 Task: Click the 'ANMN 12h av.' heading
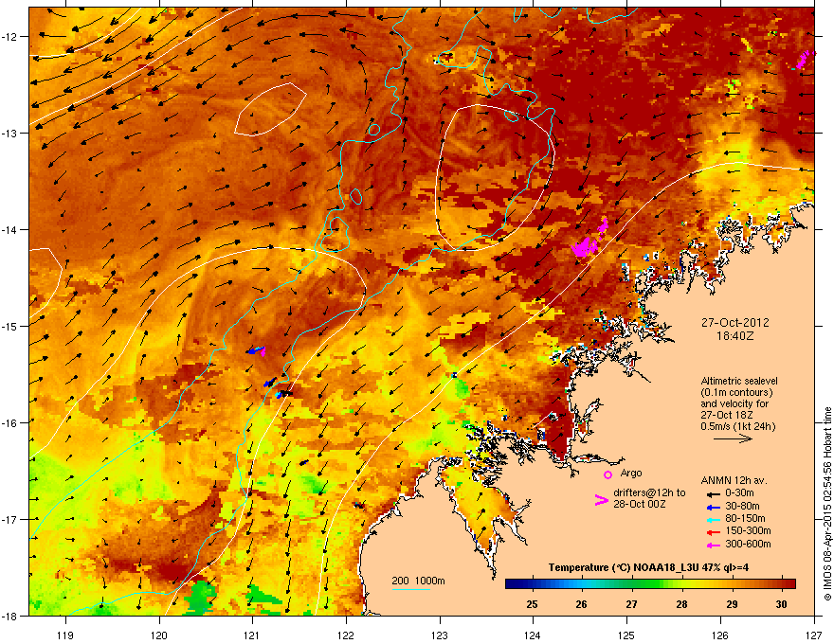coord(734,480)
